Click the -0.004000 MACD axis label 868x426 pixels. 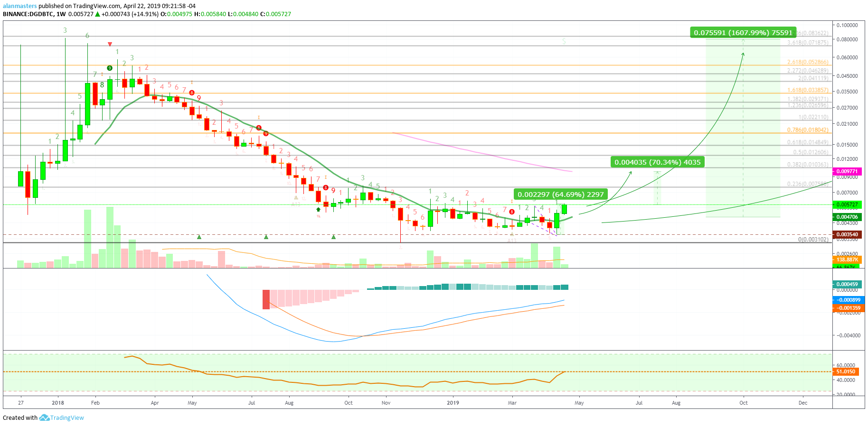pyautogui.click(x=848, y=335)
